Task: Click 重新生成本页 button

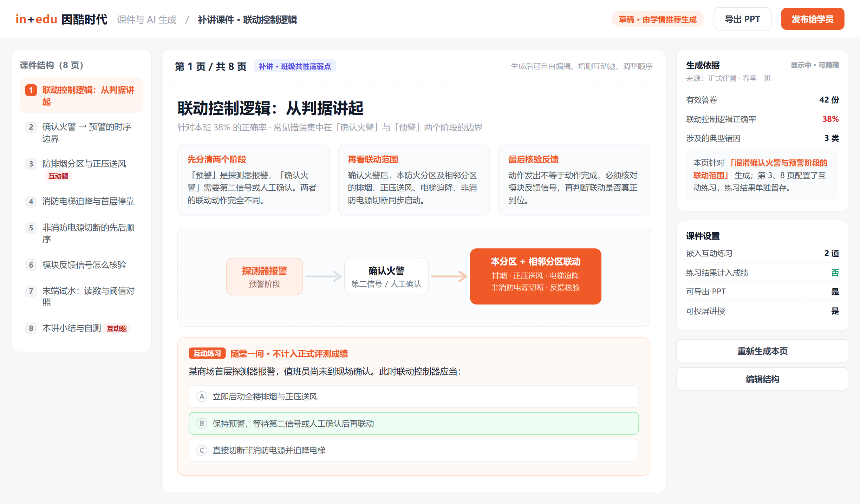Action: click(x=762, y=351)
